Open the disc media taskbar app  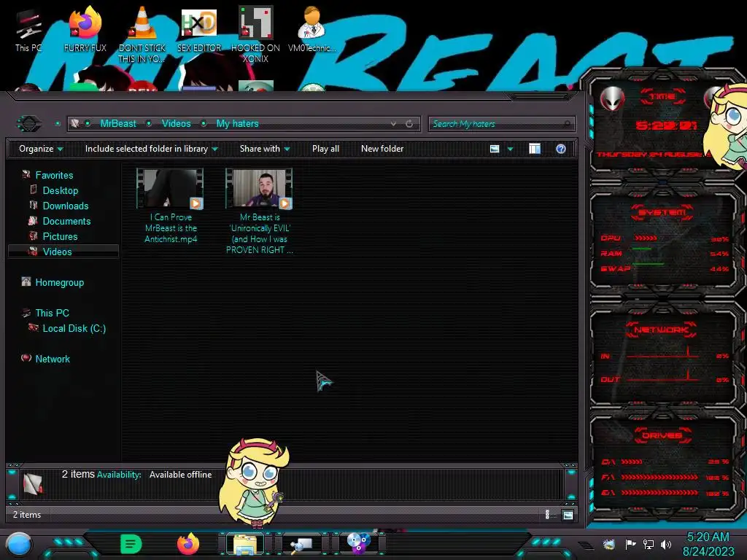coord(358,543)
